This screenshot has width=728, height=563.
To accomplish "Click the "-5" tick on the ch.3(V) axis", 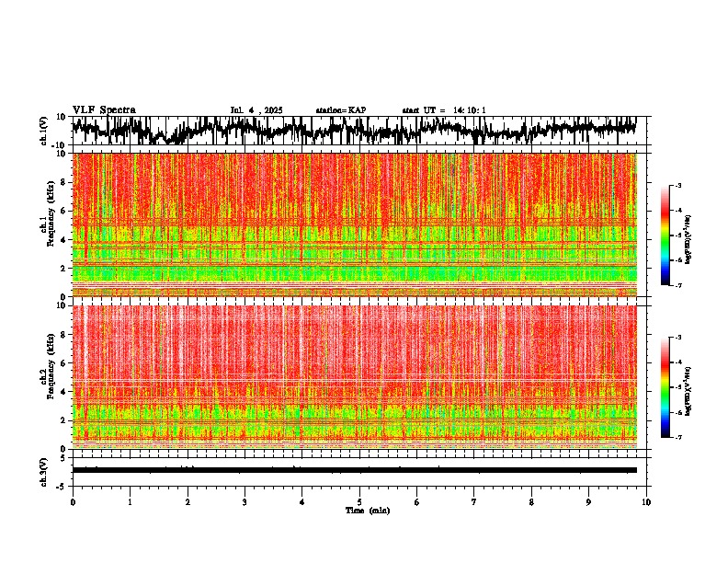I will (x=63, y=486).
